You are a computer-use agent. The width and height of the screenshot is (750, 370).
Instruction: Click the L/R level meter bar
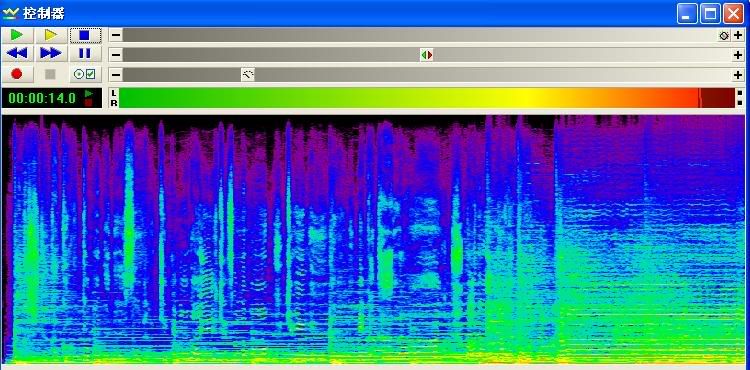[x=427, y=98]
